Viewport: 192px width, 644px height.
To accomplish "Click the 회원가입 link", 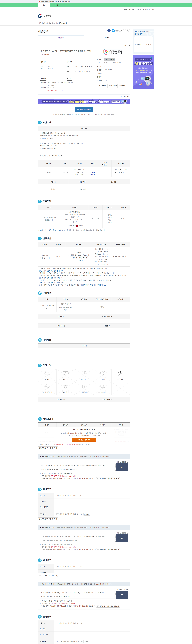I will (131, 9).
